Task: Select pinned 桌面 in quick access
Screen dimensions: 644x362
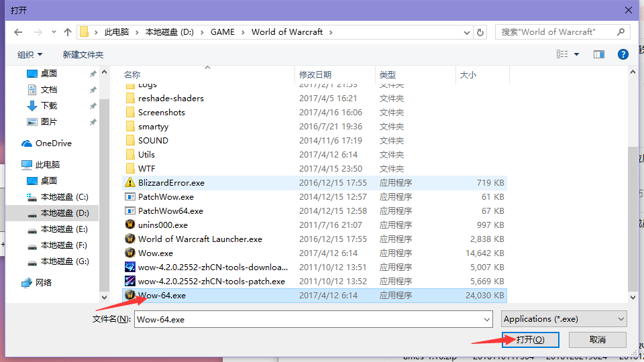Action: [x=49, y=74]
